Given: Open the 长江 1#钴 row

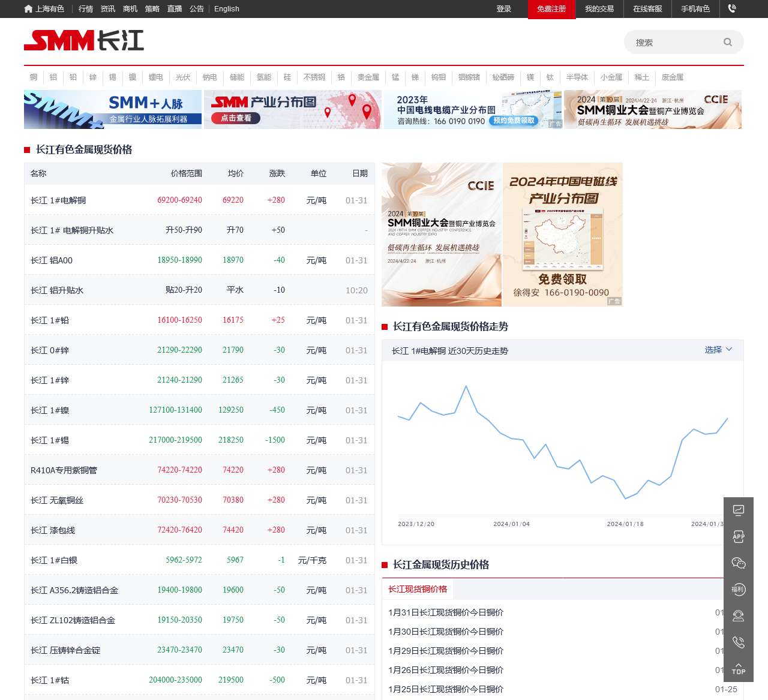Looking at the screenshot, I should tap(199, 680).
